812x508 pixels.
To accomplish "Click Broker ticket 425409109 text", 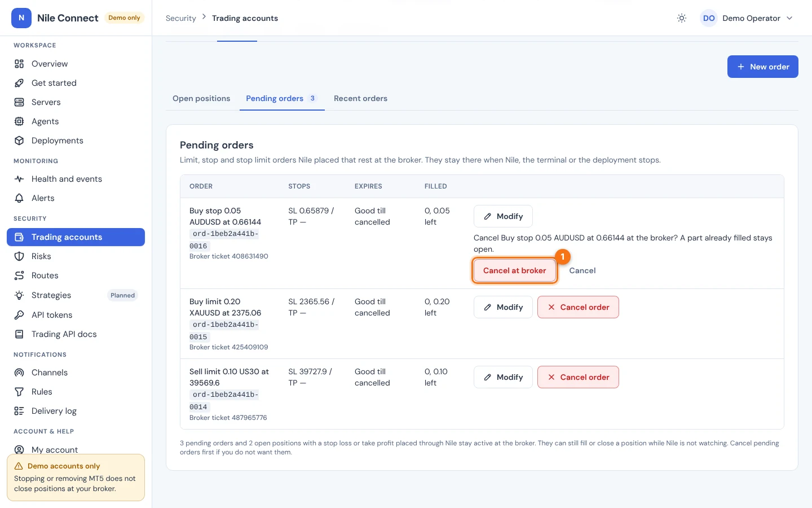I will [229, 347].
